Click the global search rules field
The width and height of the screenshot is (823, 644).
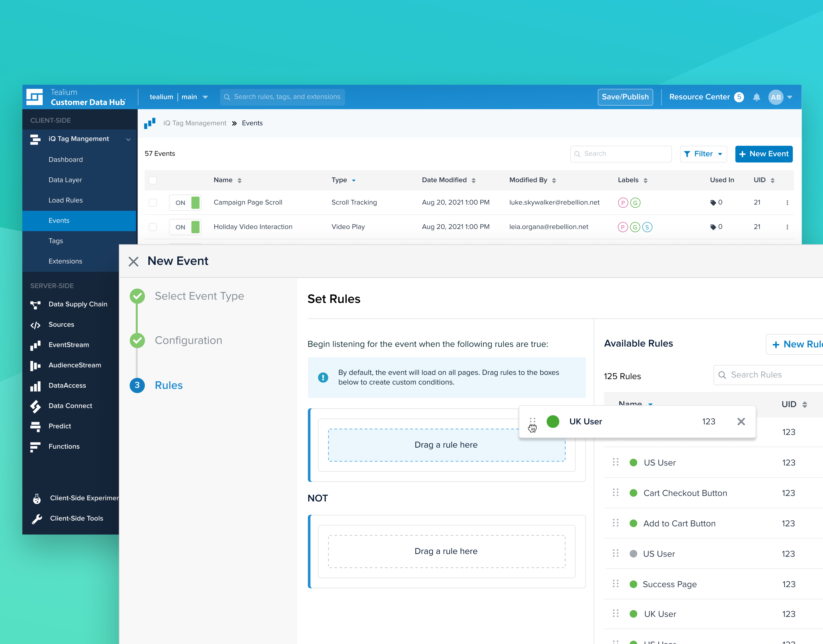coord(282,97)
